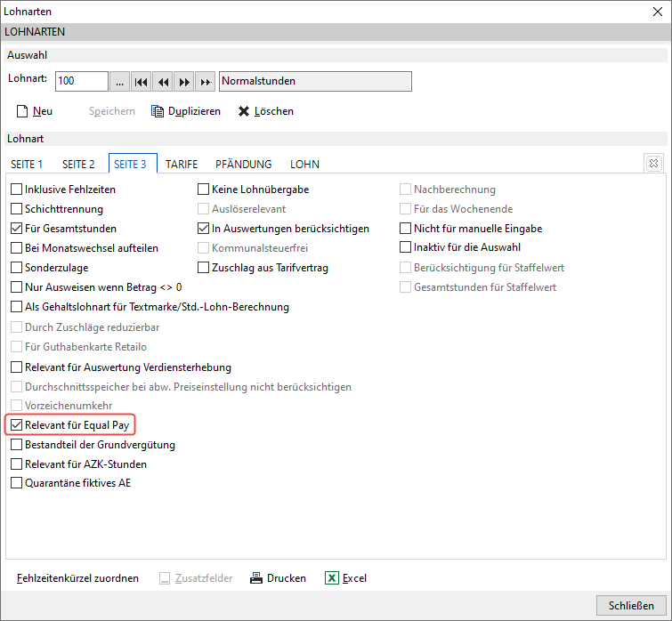The width and height of the screenshot is (672, 621).
Task: Enable Inaktiv für die Auswahl
Action: [405, 247]
